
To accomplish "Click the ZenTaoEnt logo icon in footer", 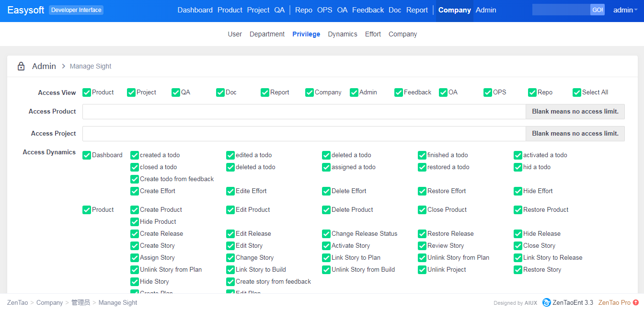I will (547, 302).
